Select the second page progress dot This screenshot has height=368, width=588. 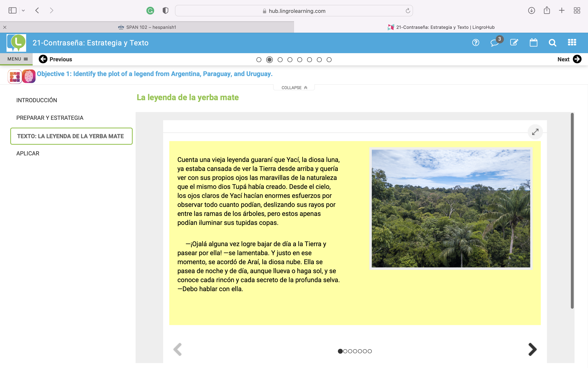point(269,60)
